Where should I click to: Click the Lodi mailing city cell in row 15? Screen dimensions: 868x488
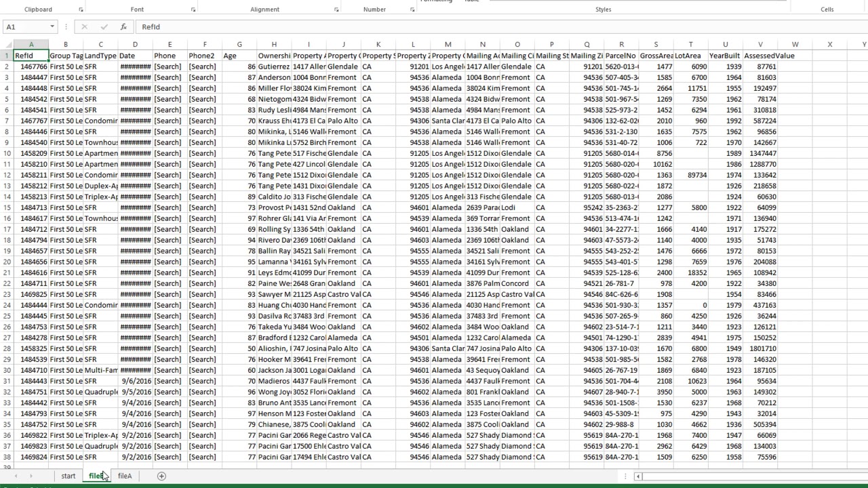[517, 207]
